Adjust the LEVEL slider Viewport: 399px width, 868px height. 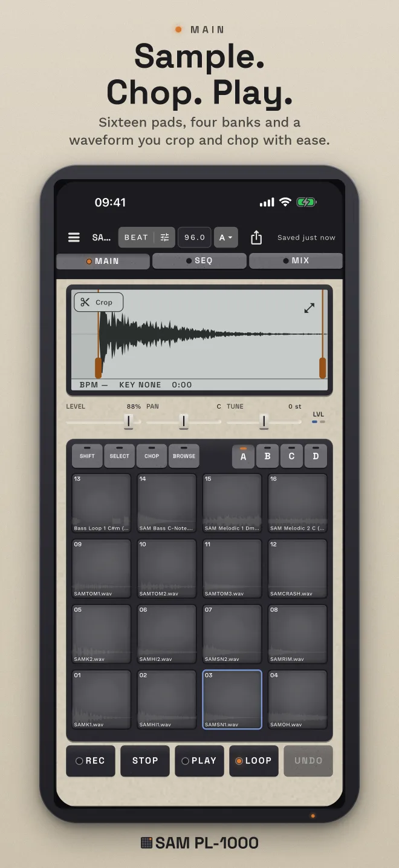click(x=103, y=421)
